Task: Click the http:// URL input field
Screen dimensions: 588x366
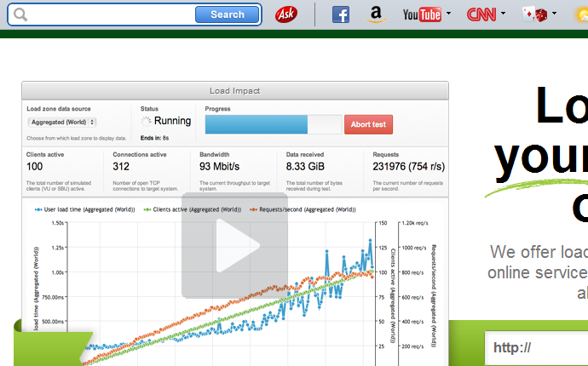Action: pyautogui.click(x=536, y=347)
